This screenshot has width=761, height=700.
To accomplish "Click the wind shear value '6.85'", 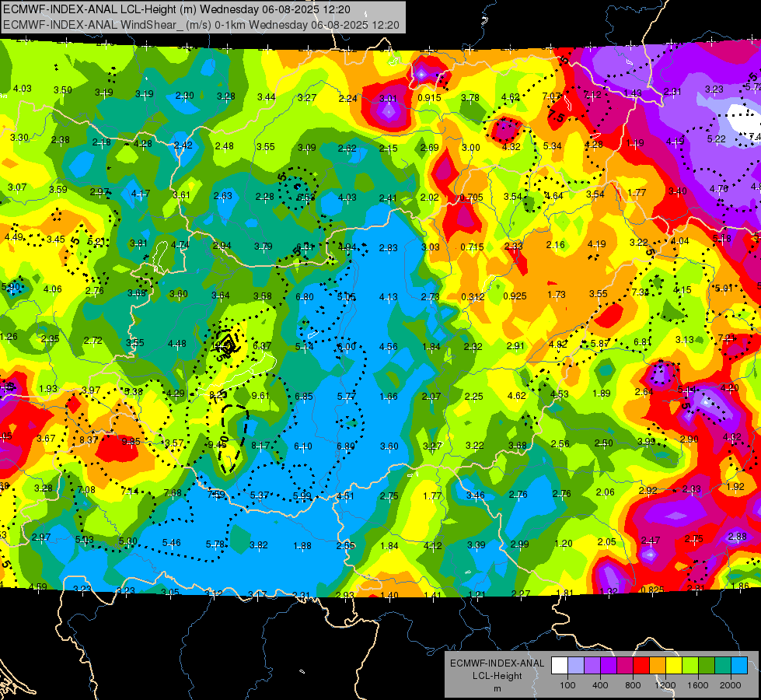I will coord(303,397).
